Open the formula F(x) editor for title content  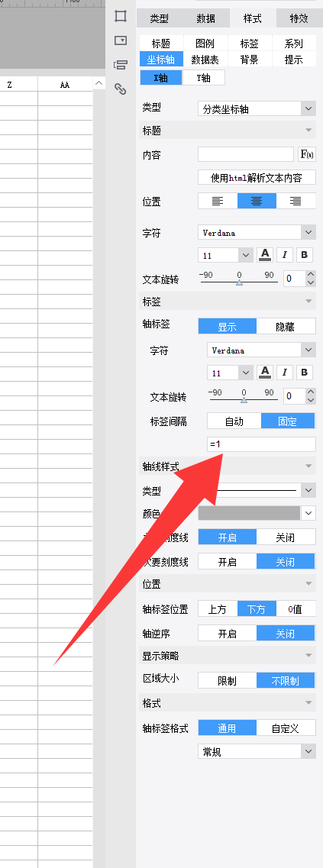(x=306, y=154)
